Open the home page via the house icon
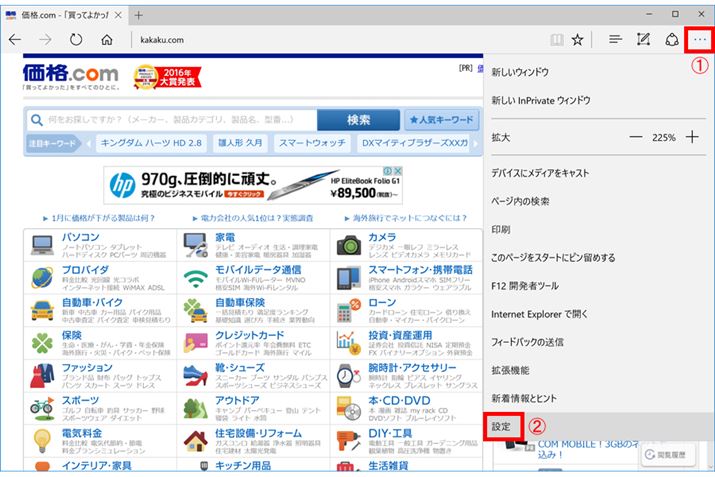 coord(107,40)
